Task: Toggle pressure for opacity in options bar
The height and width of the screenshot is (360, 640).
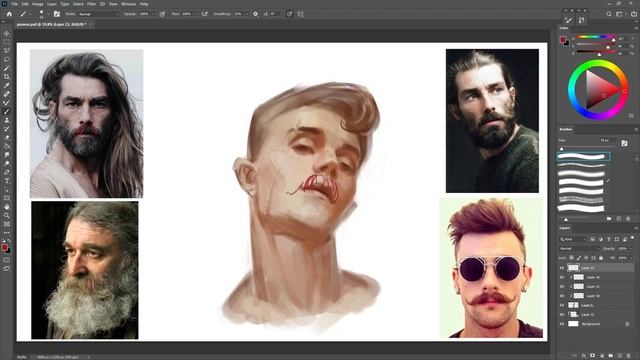Action: 162,14
